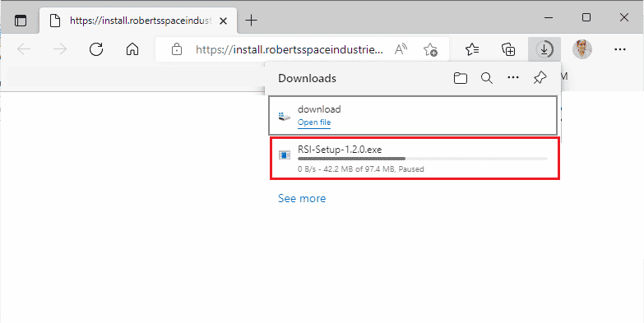Select the RSI-Setup-1.2.0.exe download entry

[x=415, y=159]
